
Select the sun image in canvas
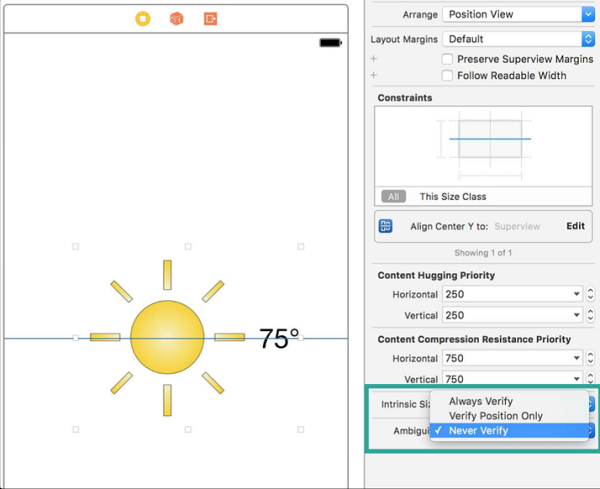coord(167,337)
